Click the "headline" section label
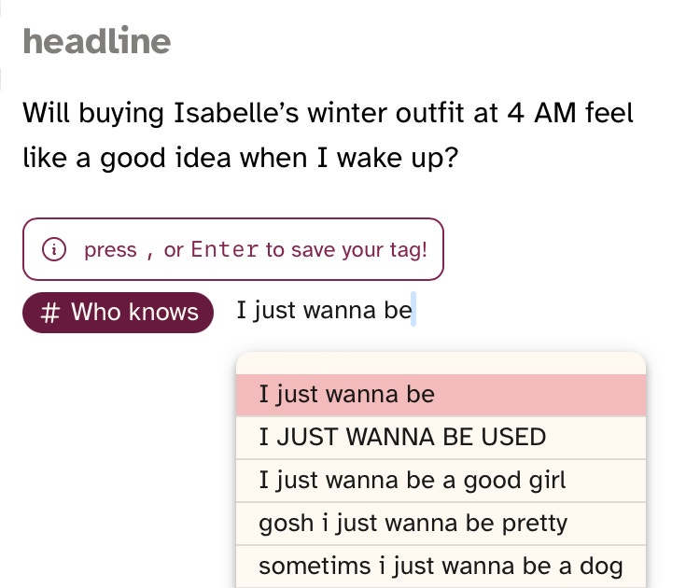This screenshot has height=588, width=700. pyautogui.click(x=96, y=40)
